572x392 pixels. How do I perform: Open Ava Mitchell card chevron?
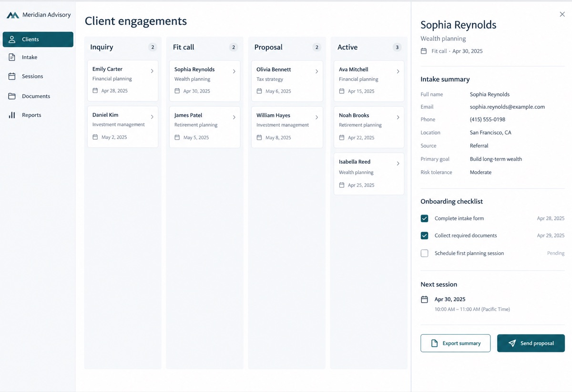(x=398, y=72)
